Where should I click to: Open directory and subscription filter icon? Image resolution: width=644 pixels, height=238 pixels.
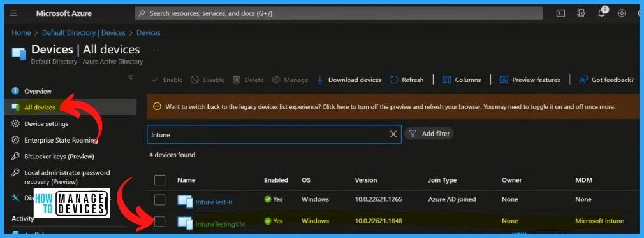tap(581, 13)
